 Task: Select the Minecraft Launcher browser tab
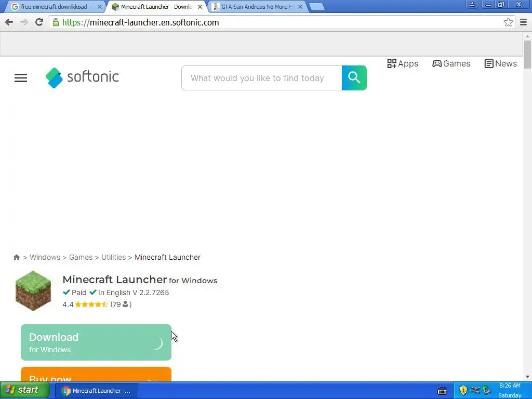pyautogui.click(x=156, y=7)
